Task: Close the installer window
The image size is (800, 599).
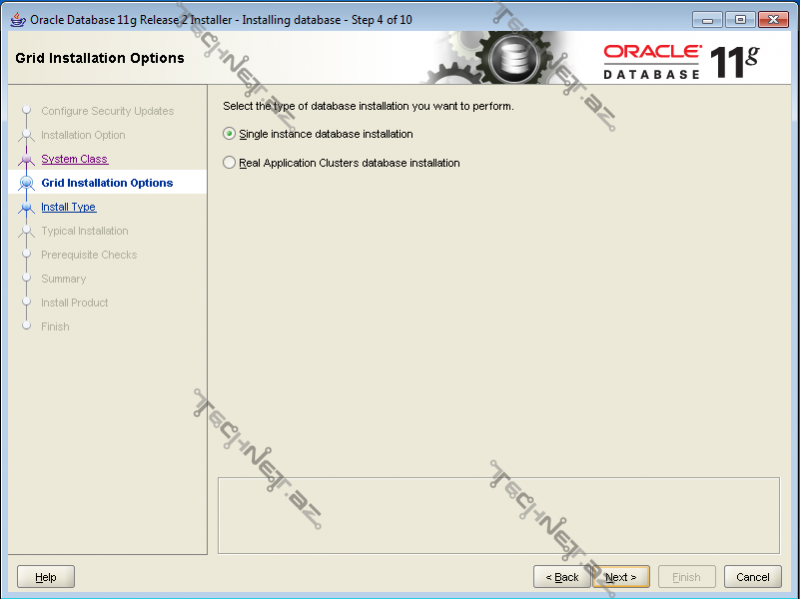Action: pos(773,20)
